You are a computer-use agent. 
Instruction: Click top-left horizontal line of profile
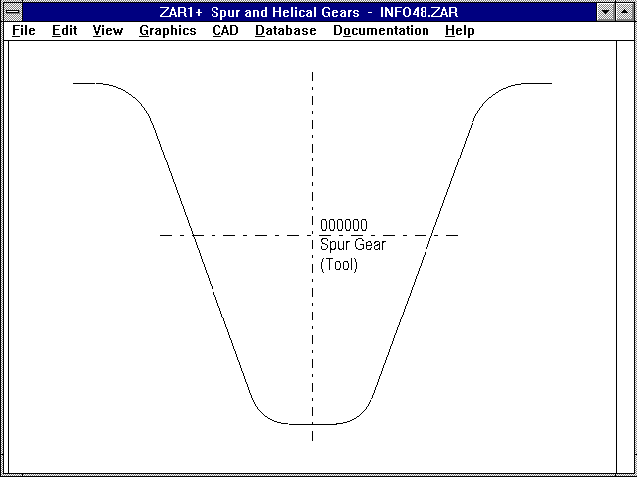point(88,83)
